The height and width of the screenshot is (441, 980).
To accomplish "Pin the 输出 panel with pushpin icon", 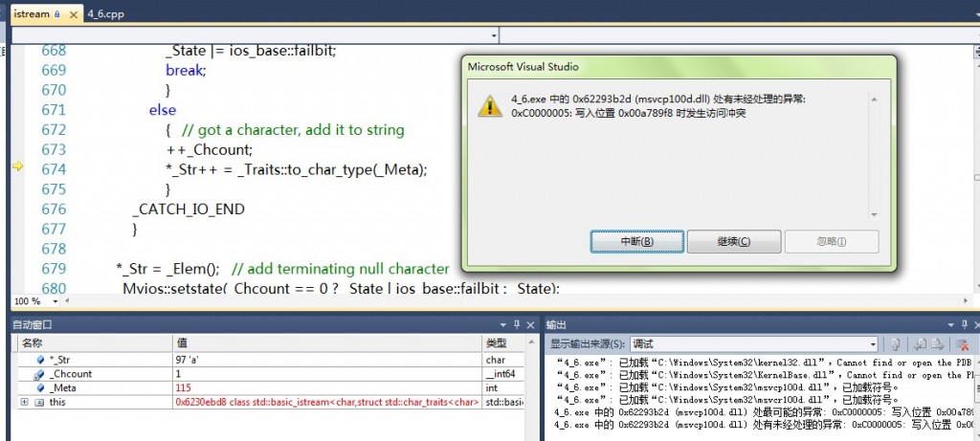I will pyautogui.click(x=967, y=325).
